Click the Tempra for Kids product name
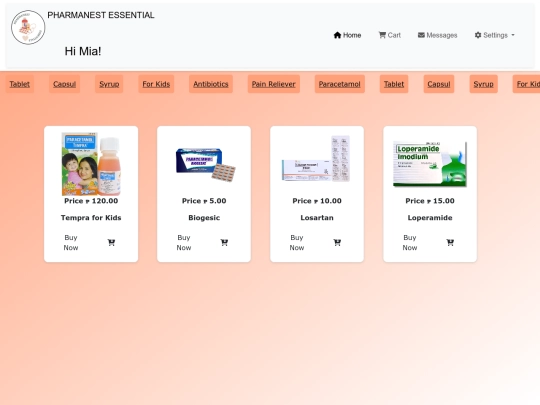Viewport: 540px width, 405px height. (x=91, y=218)
